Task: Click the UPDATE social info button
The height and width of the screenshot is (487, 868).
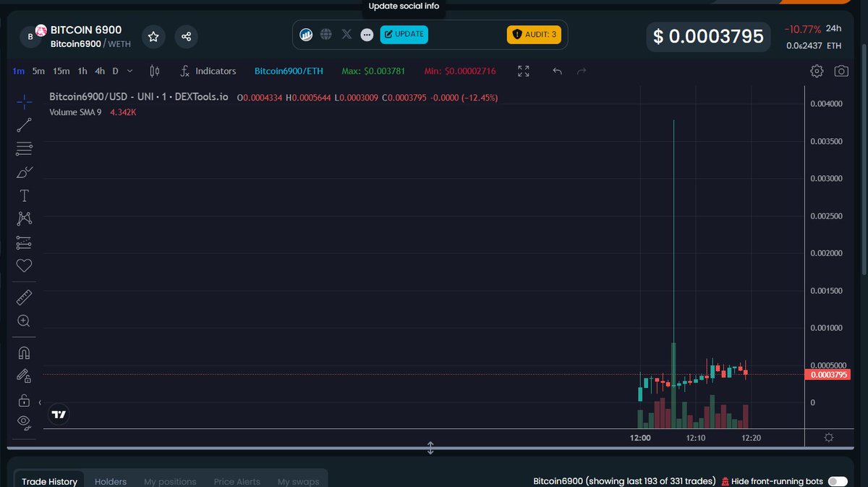Action: [x=404, y=34]
